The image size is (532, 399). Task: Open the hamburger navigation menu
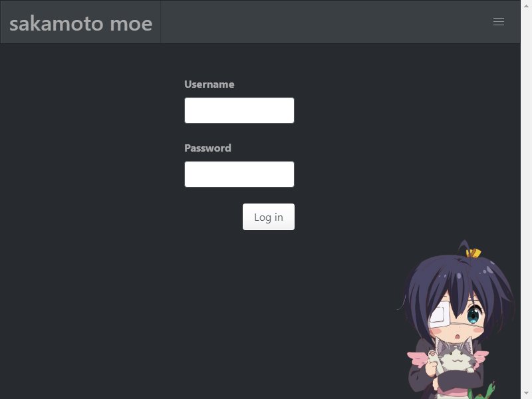pyautogui.click(x=498, y=22)
